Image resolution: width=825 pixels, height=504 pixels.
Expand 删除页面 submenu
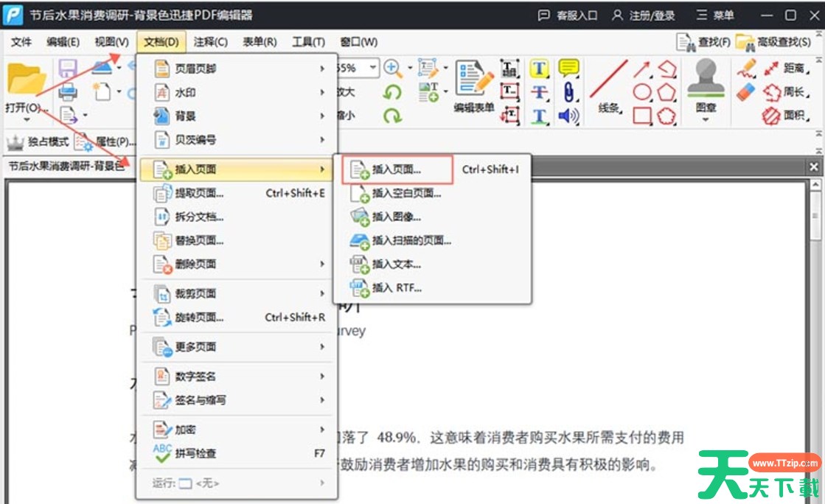tap(237, 264)
